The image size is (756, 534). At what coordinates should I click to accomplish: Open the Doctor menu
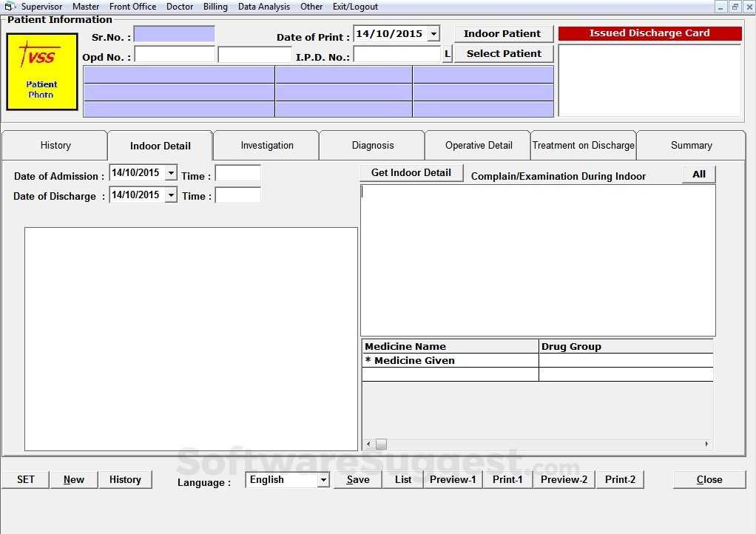coord(179,6)
